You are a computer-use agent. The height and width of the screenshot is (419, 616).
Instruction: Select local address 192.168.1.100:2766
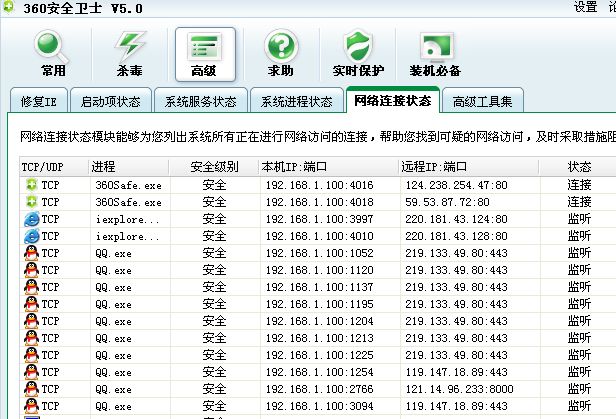pos(319,389)
